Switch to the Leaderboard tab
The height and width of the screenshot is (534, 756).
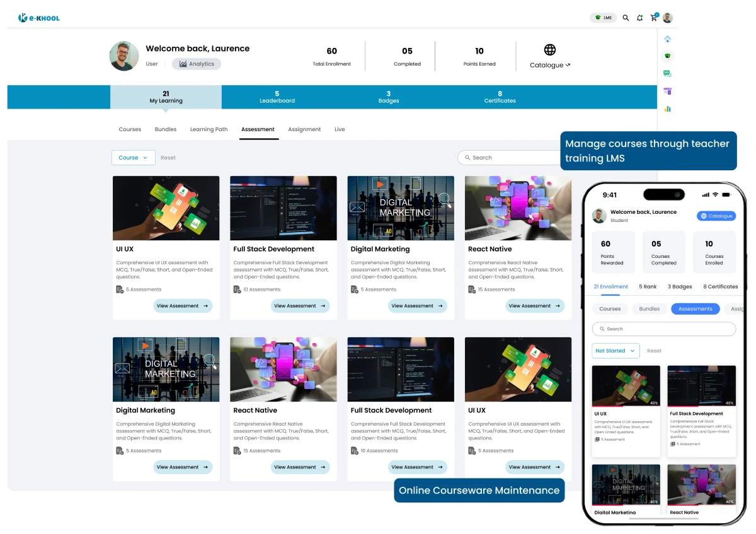[x=277, y=97]
